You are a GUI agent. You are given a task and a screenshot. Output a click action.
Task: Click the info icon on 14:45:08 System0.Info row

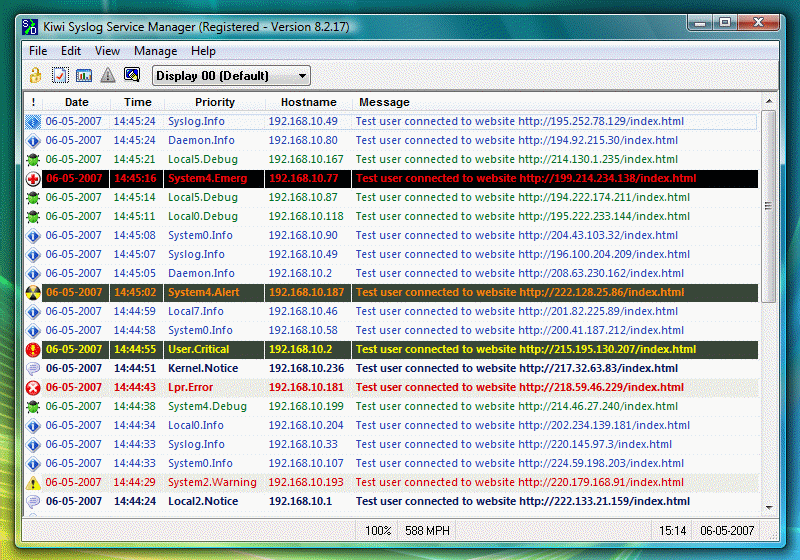tap(33, 236)
